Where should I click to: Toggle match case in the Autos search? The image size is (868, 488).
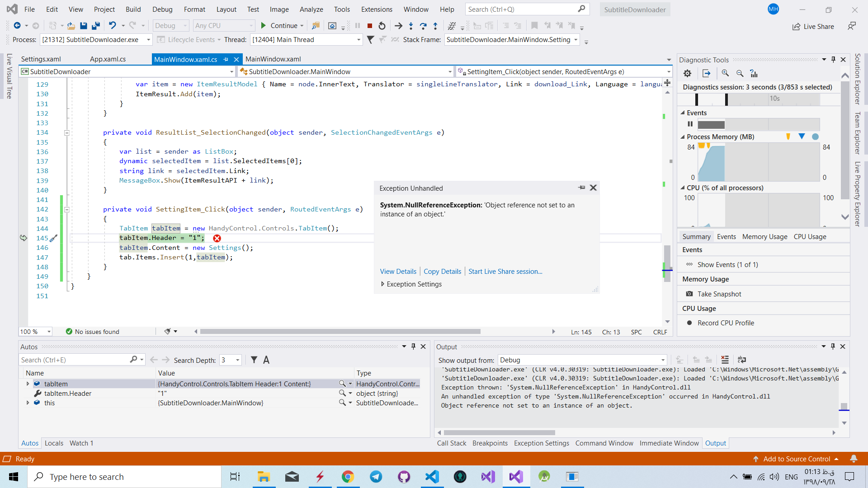[x=266, y=360]
